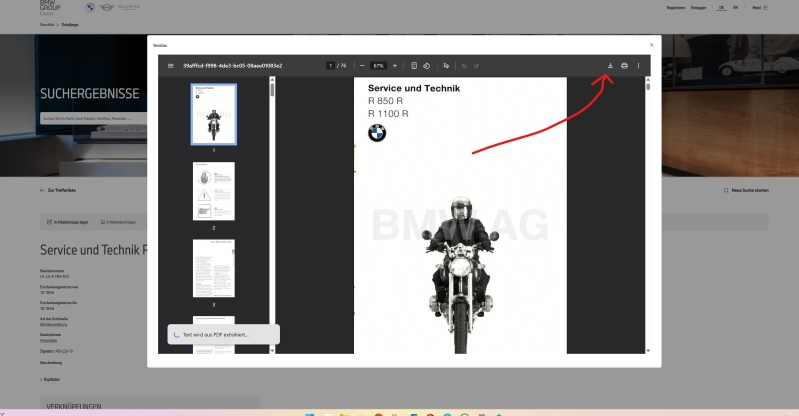Open the Menü hamburger in header
The image size is (799, 416).
click(760, 8)
